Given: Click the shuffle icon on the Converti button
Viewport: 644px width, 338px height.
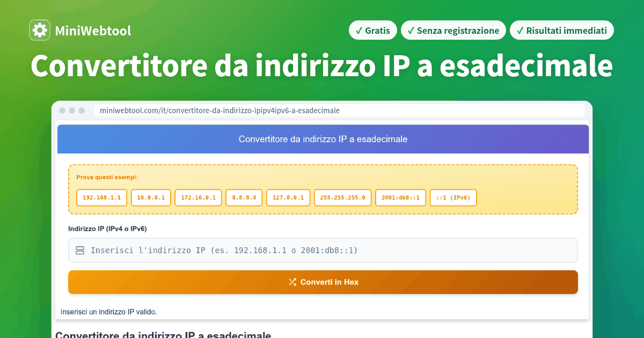Looking at the screenshot, I should pos(292,282).
